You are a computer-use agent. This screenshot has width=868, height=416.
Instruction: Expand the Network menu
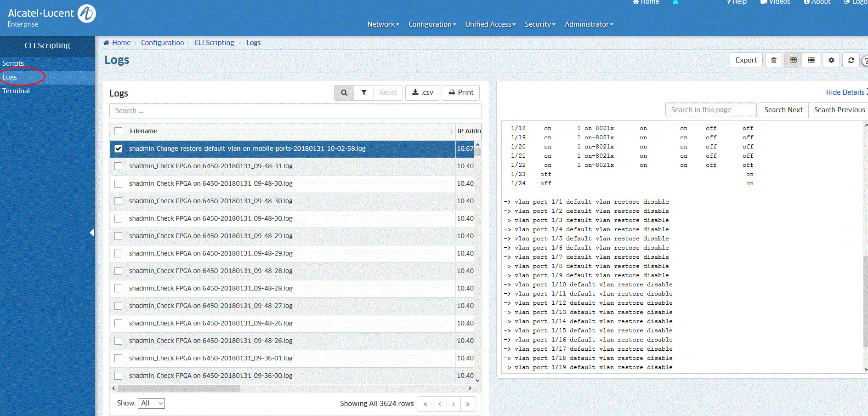point(383,24)
